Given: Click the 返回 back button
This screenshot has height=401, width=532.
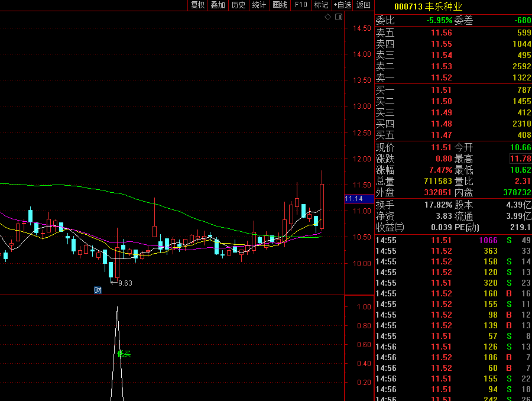Looking at the screenshot, I should (363, 5).
